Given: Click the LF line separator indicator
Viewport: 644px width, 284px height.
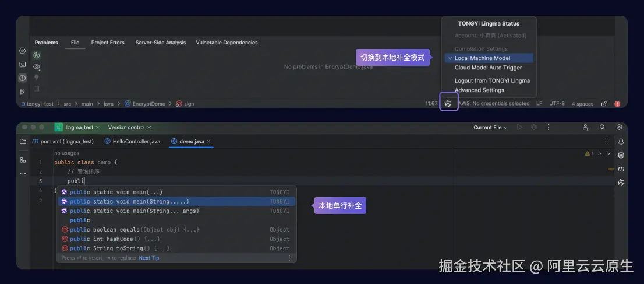Looking at the screenshot, I should (539, 104).
